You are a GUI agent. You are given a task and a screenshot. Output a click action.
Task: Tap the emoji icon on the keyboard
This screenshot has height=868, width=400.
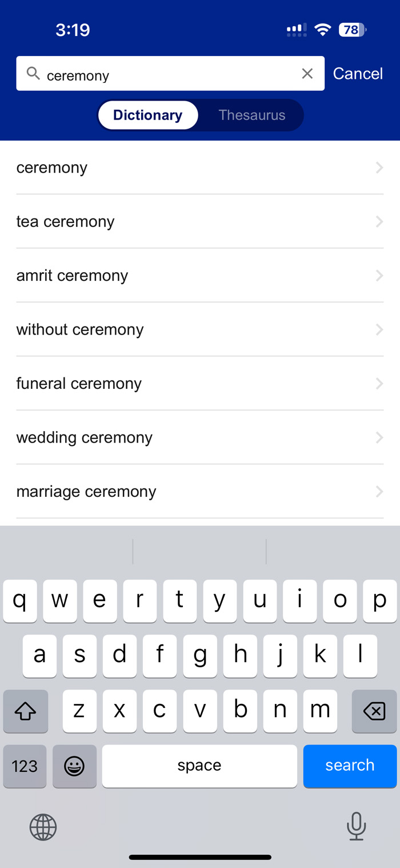(x=74, y=766)
